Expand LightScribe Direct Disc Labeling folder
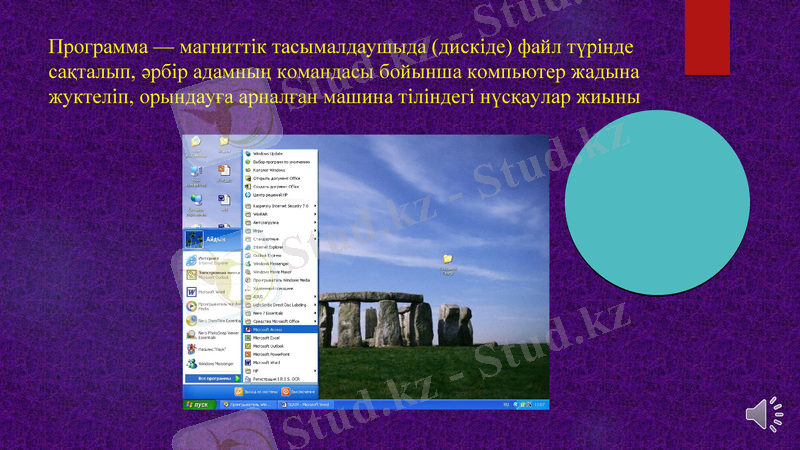 point(280,305)
